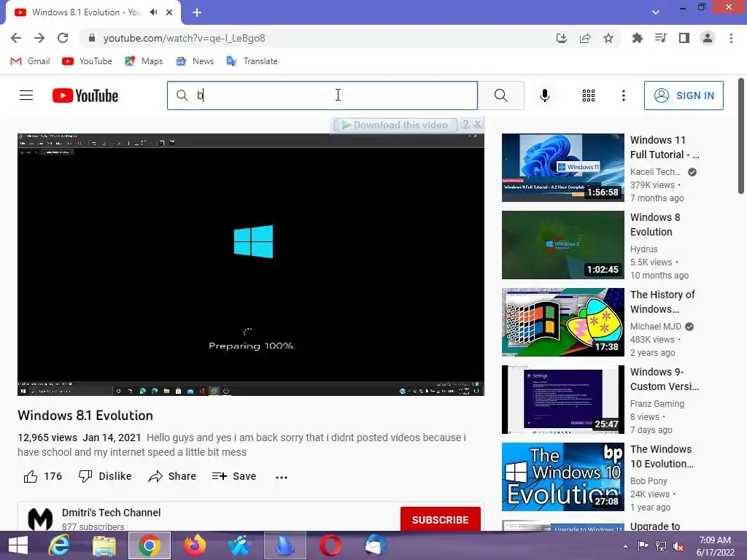
Task: Open Windows 9 Custom Version thumbnail
Action: (562, 399)
